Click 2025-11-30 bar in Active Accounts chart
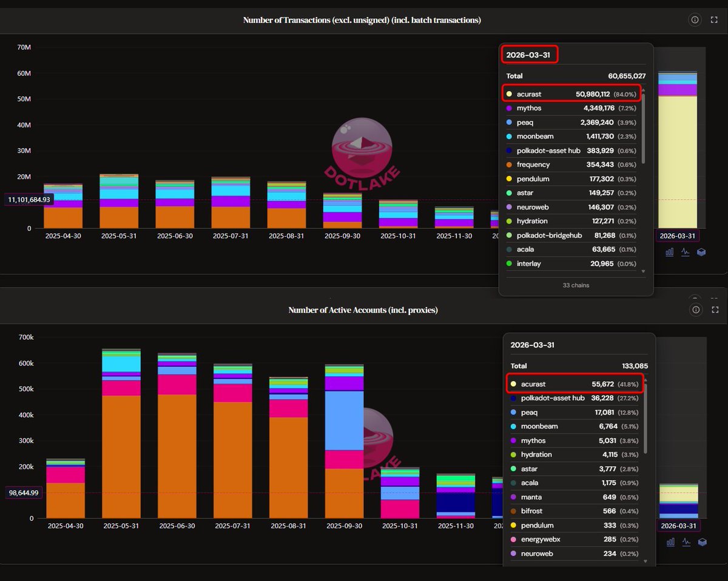Screen dimensions: 728x581 (456, 496)
